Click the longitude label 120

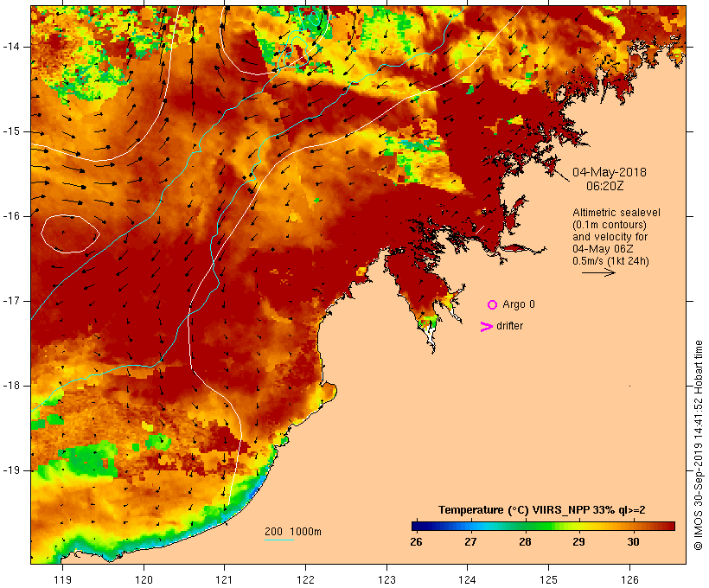[x=144, y=579]
